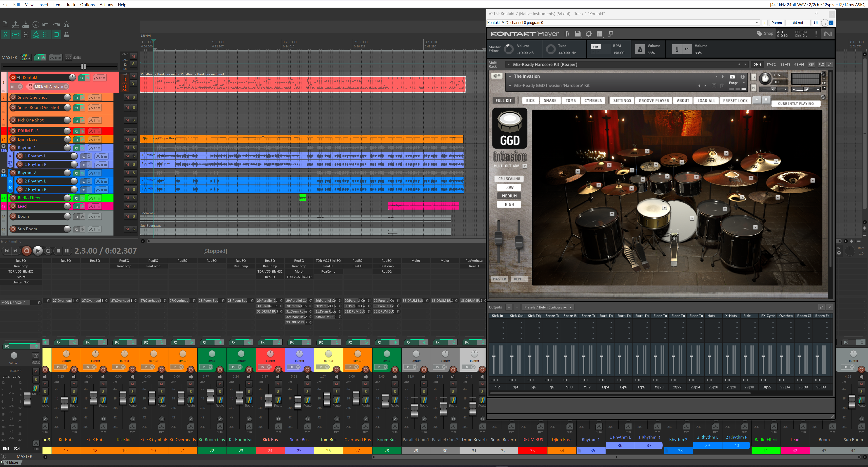Open Presets / Batch Configuration dropdown
Viewport: 868px width, 467px height.
coord(548,307)
